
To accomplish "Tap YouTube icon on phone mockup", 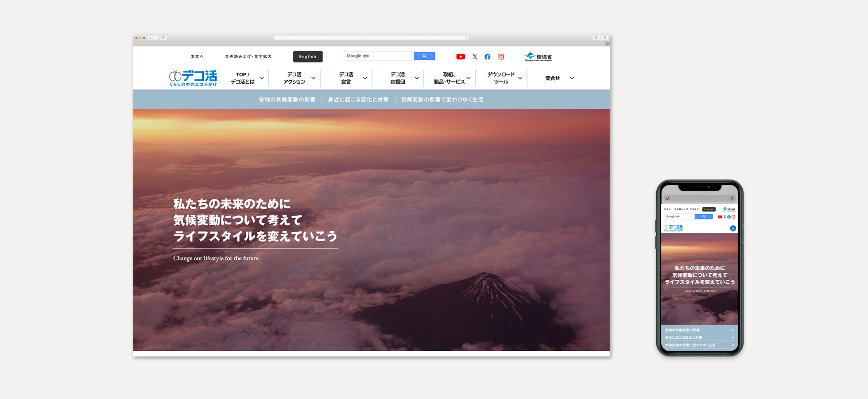I will (x=720, y=217).
